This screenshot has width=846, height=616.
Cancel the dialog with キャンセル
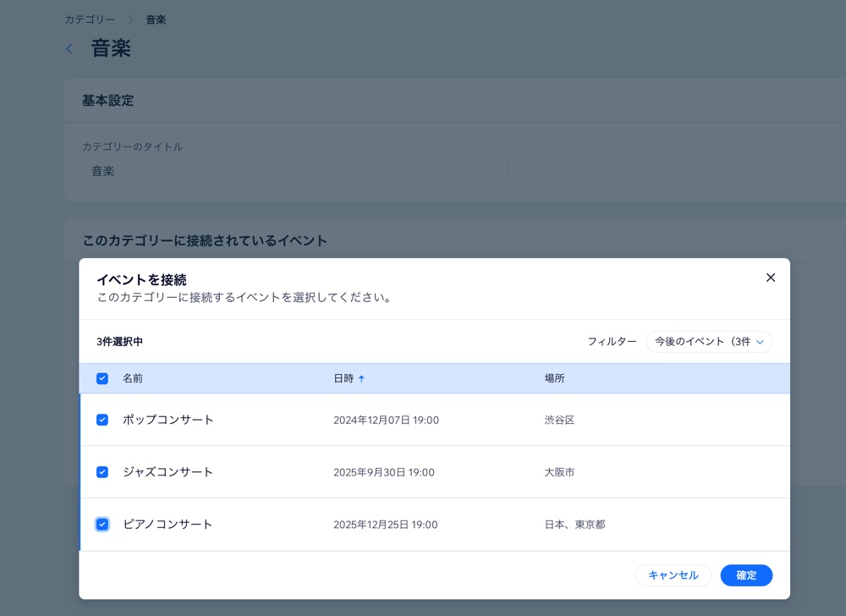(x=673, y=575)
